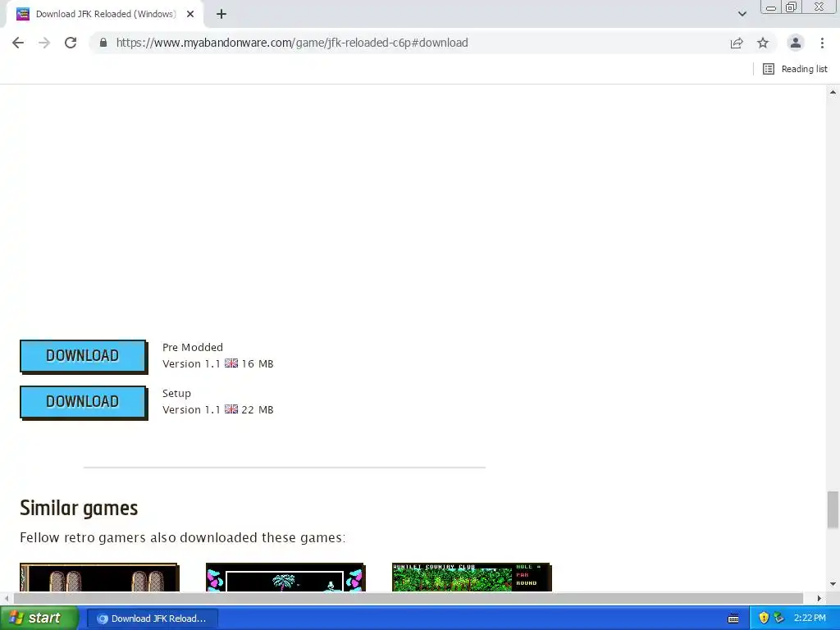Viewport: 840px width, 630px height.
Task: Restore down the Chrome window
Action: pyautogui.click(x=792, y=7)
